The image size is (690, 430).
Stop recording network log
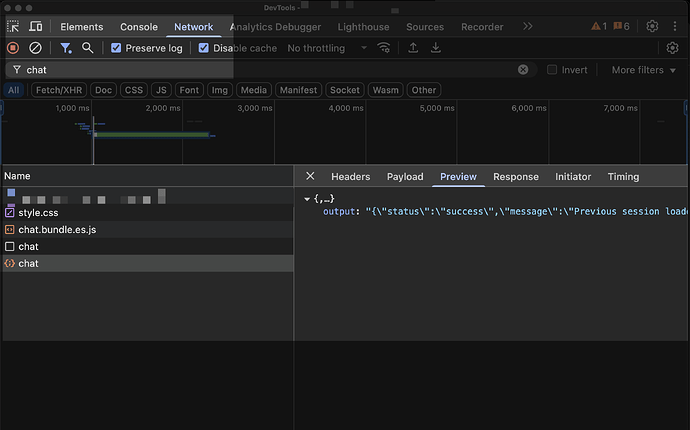click(13, 48)
